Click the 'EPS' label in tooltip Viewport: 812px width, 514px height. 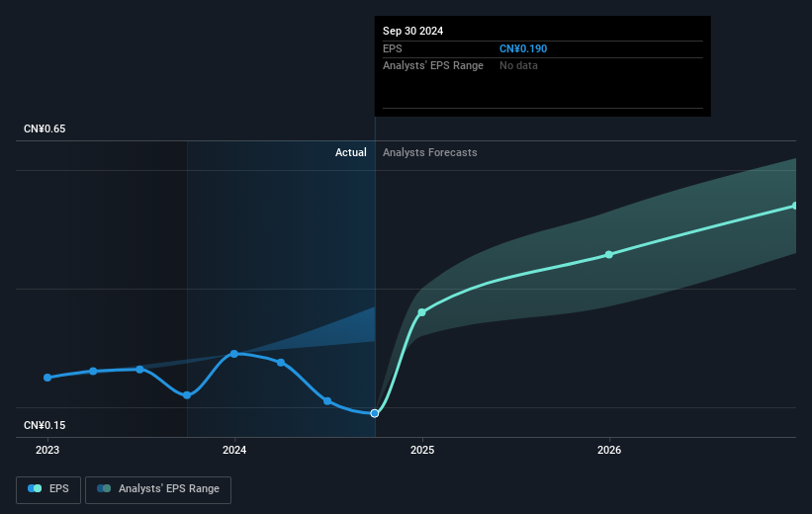392,48
